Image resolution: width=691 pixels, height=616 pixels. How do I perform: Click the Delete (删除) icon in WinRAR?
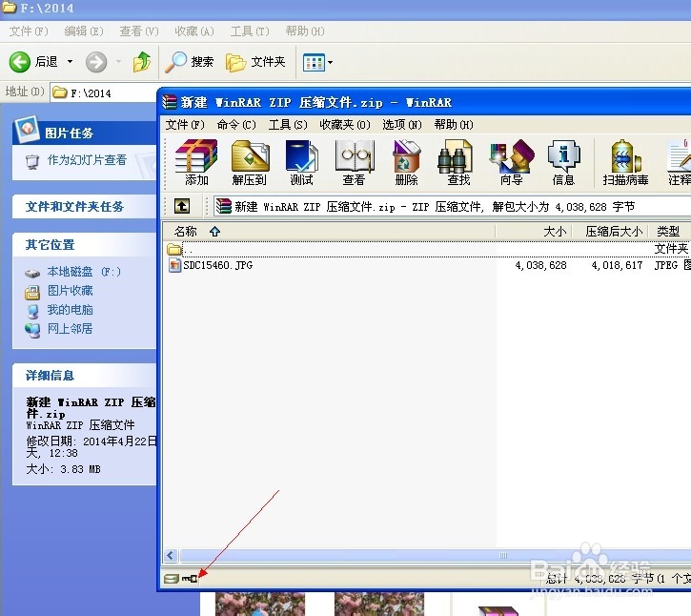click(406, 162)
